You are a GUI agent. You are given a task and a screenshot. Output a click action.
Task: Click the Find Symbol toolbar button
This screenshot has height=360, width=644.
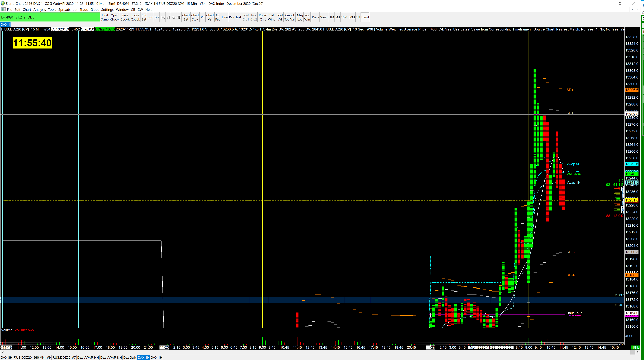coord(105,17)
